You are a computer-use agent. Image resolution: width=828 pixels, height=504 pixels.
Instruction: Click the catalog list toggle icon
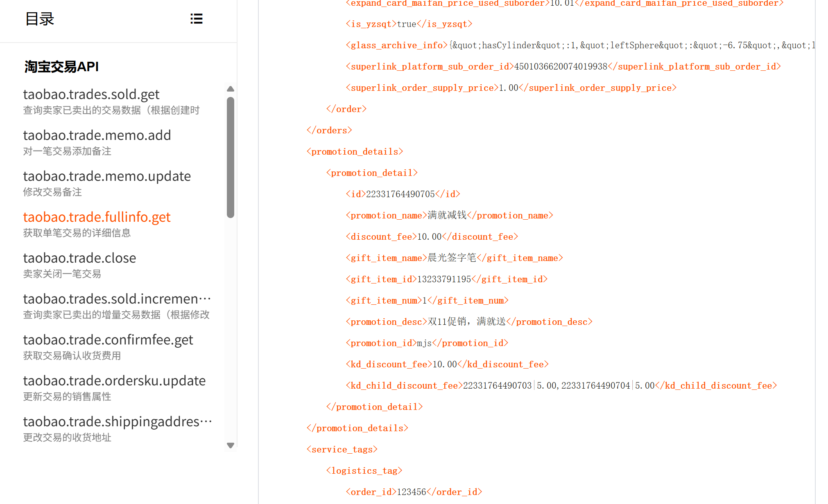(197, 19)
